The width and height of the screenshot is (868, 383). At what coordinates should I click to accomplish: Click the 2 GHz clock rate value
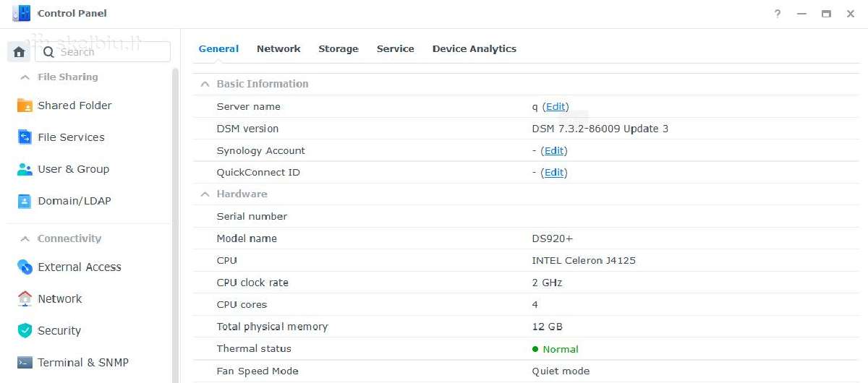click(547, 283)
